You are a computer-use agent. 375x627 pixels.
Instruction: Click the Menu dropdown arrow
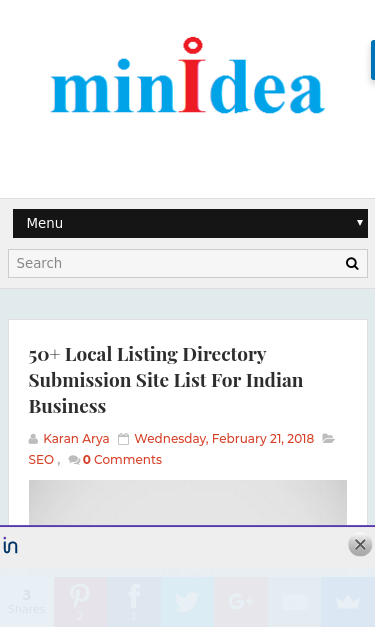pyautogui.click(x=360, y=223)
